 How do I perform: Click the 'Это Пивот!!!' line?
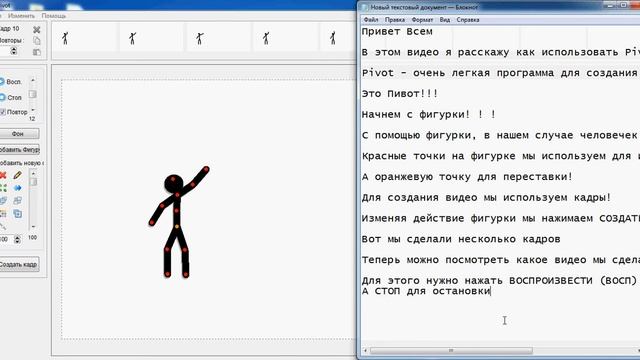[400, 94]
